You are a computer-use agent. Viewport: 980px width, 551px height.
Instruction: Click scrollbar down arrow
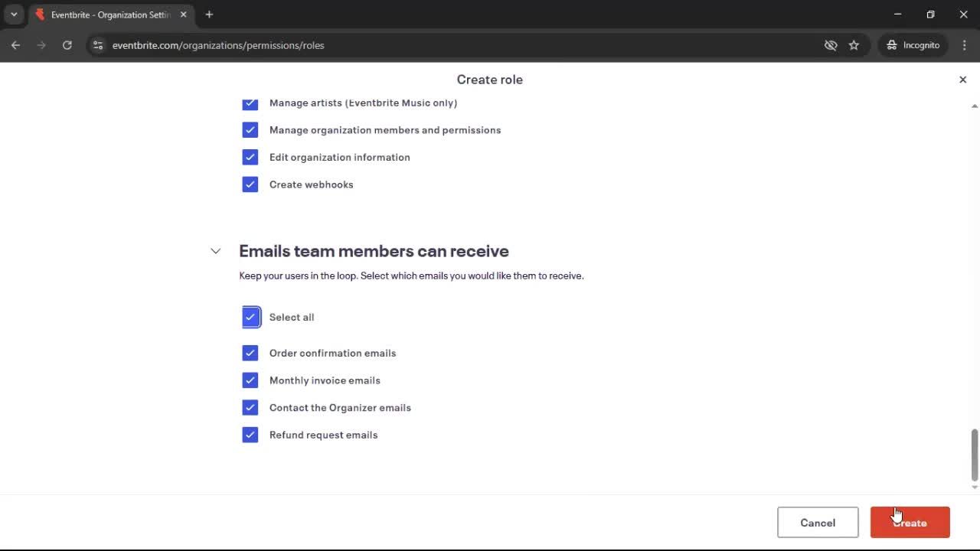[x=975, y=487]
